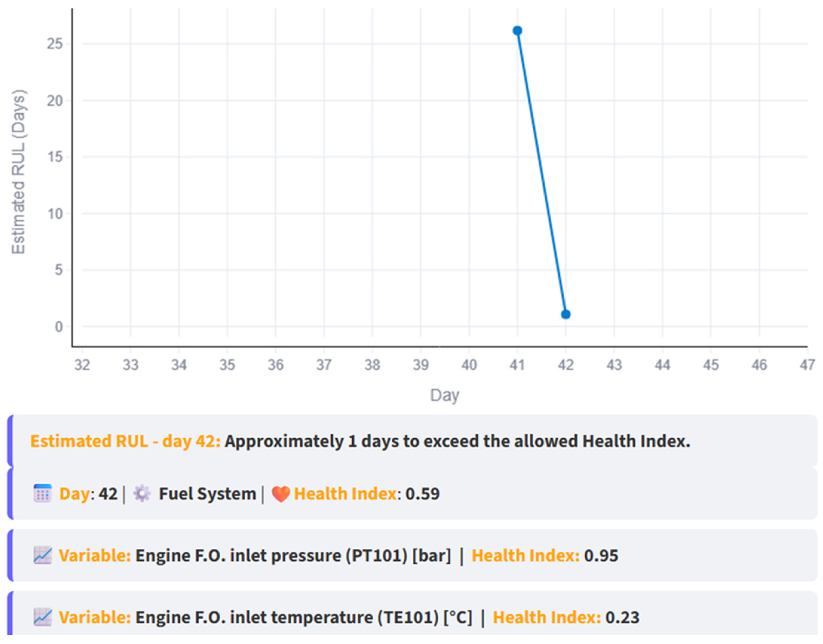Click the chart icon next to TE101 variable
This screenshot has width=823, height=644.
pos(43,617)
